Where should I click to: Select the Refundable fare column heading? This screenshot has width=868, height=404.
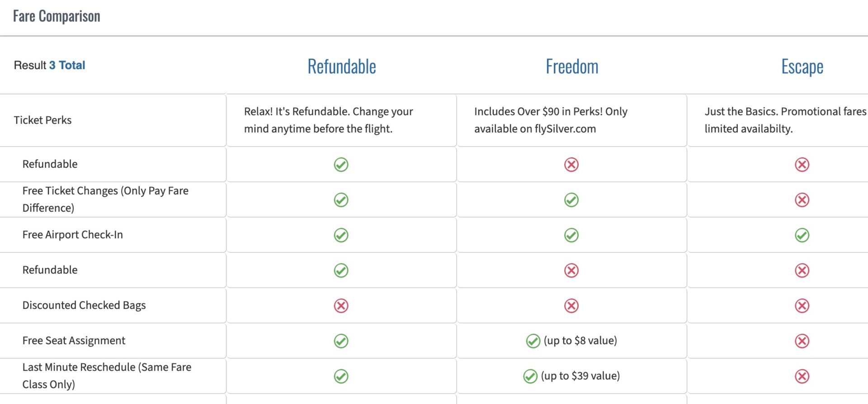(x=342, y=67)
